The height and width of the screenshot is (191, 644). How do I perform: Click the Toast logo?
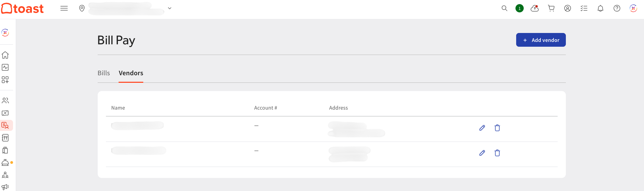(23, 8)
